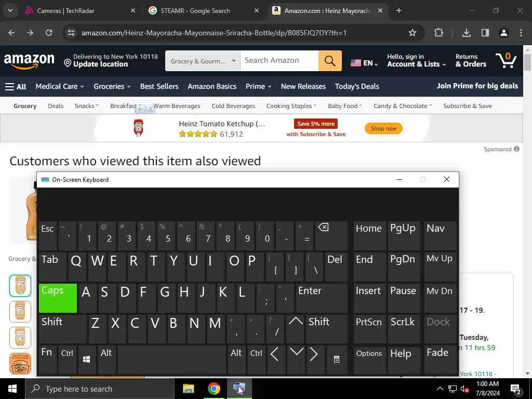532x399 pixels.
Task: Toggle the left Shift key
Action: tap(62, 328)
